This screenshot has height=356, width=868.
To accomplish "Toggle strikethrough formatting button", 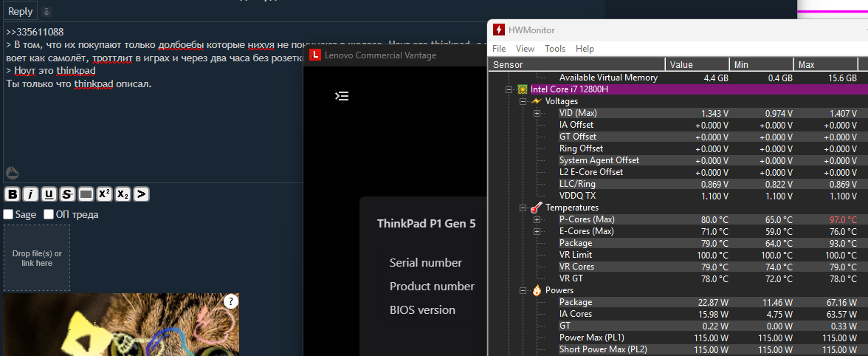I will [x=67, y=194].
